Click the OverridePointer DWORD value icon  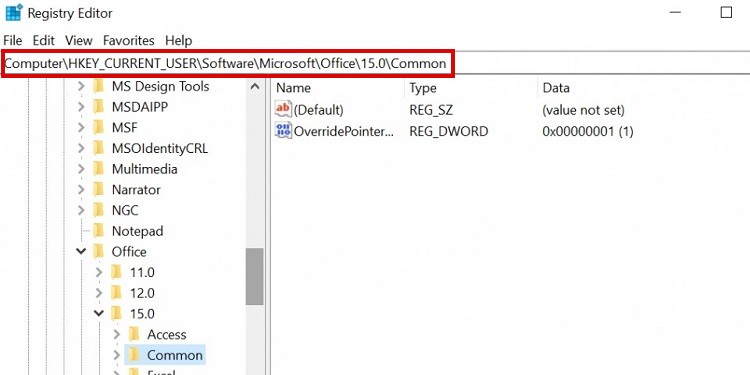click(283, 131)
